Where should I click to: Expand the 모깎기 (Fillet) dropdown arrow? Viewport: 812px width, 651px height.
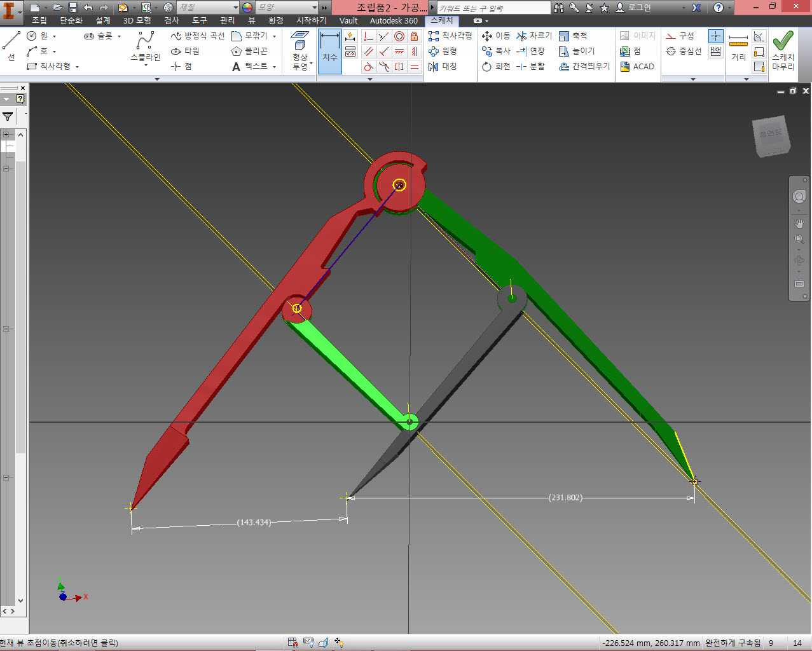coord(275,36)
